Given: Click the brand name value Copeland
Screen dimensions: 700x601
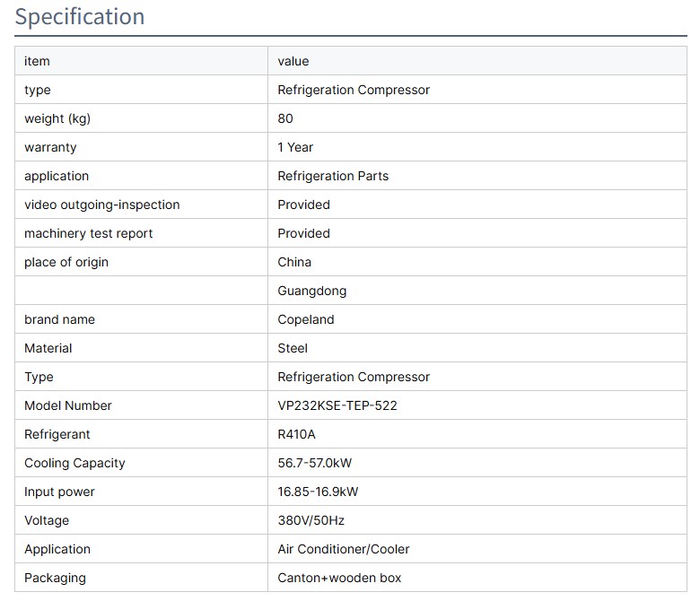Looking at the screenshot, I should [306, 319].
